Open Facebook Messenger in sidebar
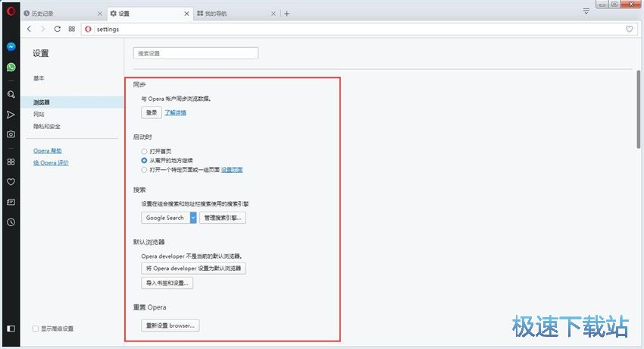The height and width of the screenshot is (349, 644). click(11, 47)
